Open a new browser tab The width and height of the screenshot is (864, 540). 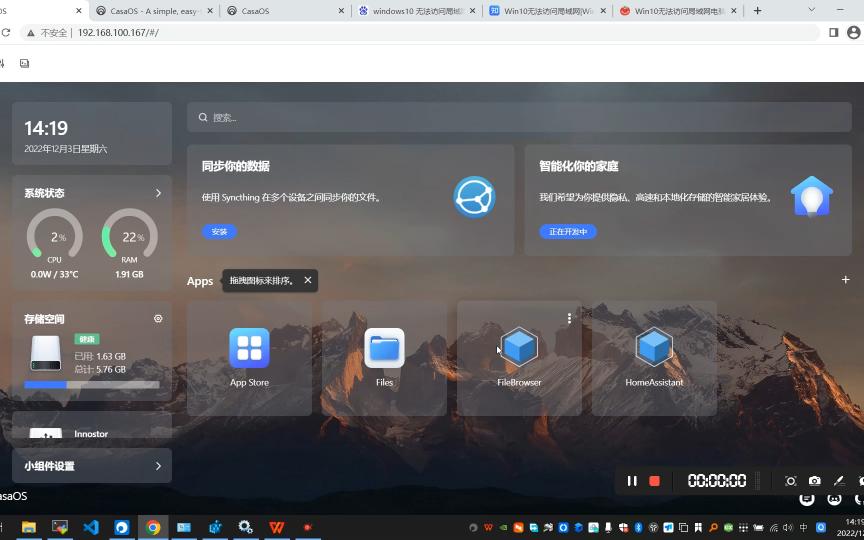[758, 10]
